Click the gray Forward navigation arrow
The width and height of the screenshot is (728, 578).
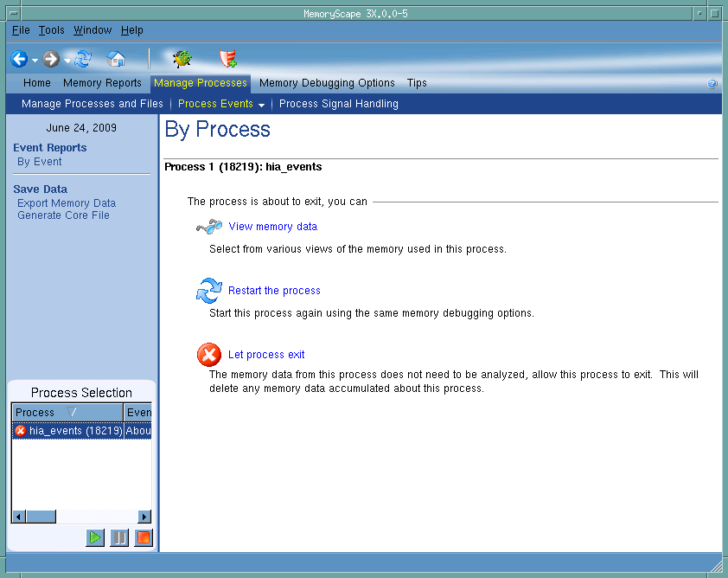(51, 59)
